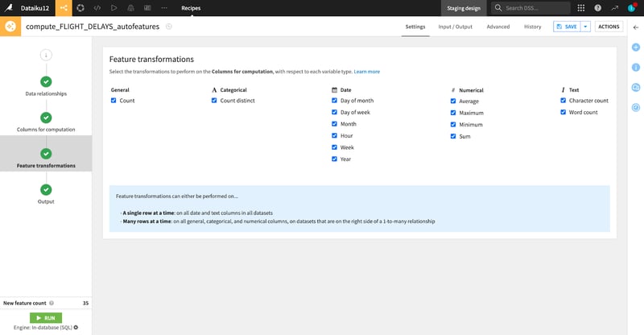Viewport: 644px width, 335px height.
Task: Click the blue plus icon in right sidebar
Action: 636,48
